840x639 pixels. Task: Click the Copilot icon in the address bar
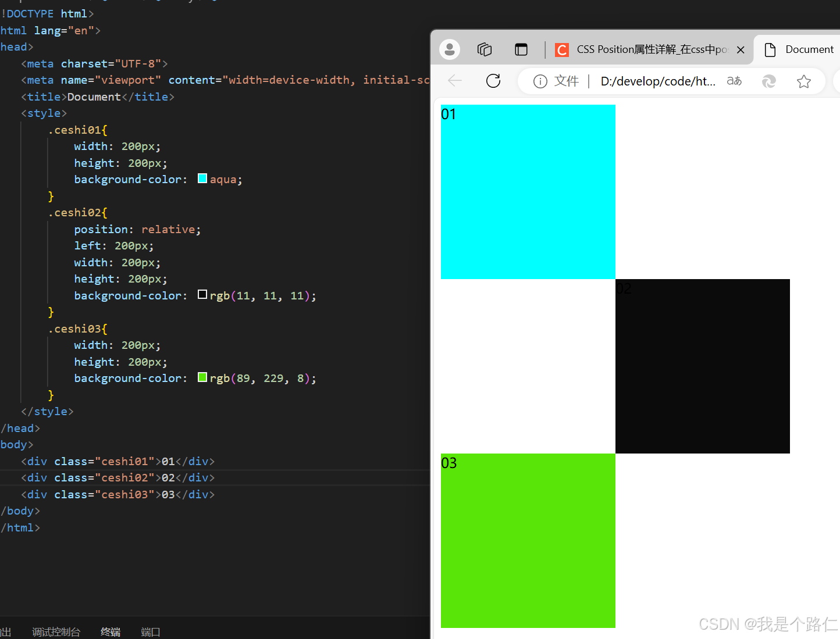(769, 81)
